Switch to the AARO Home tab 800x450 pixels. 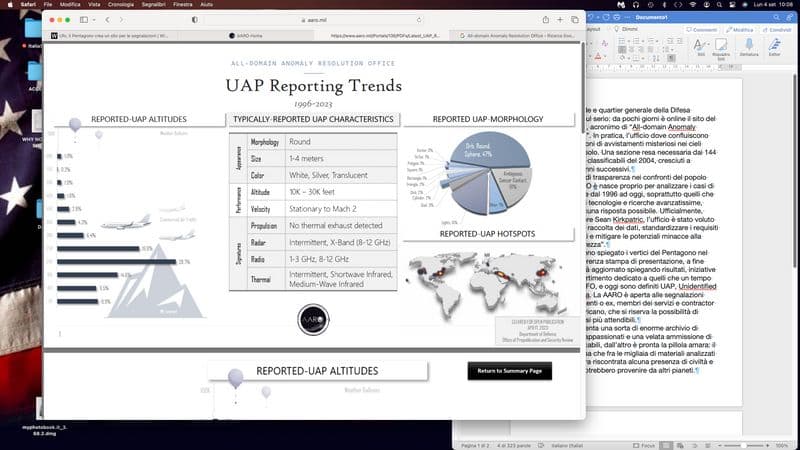(x=245, y=34)
